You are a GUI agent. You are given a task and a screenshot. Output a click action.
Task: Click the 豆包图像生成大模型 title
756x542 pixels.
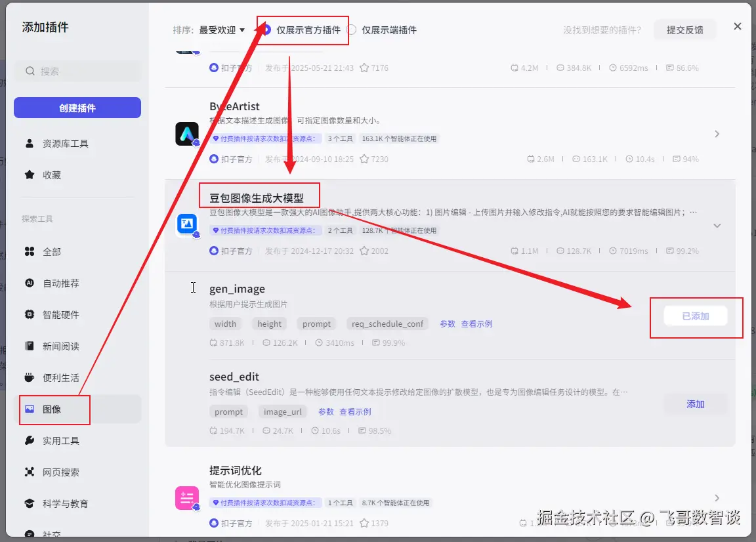pyautogui.click(x=257, y=198)
